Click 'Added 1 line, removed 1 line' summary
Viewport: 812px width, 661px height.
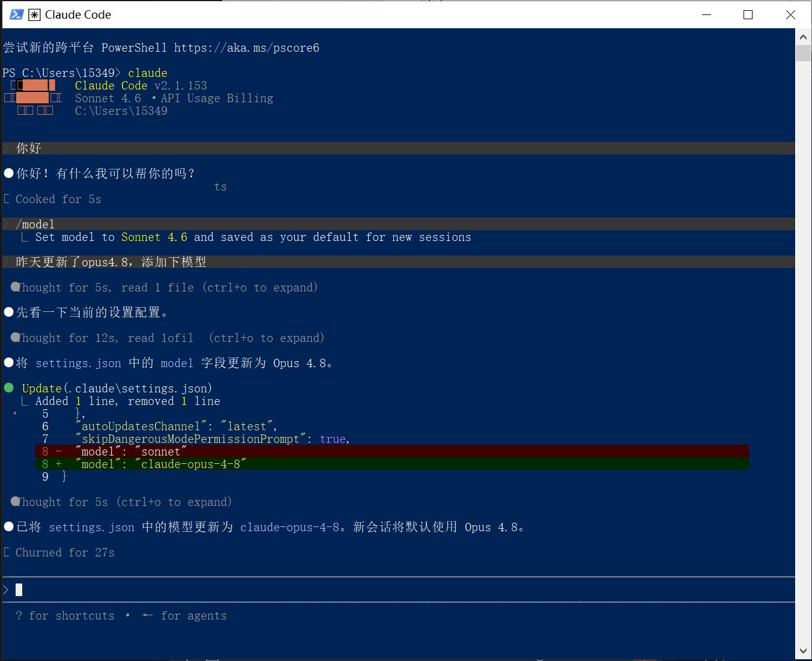[128, 401]
